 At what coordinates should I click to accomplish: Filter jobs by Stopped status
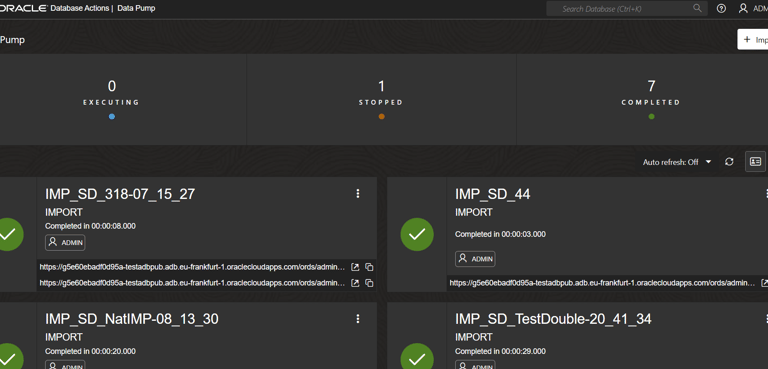(381, 99)
